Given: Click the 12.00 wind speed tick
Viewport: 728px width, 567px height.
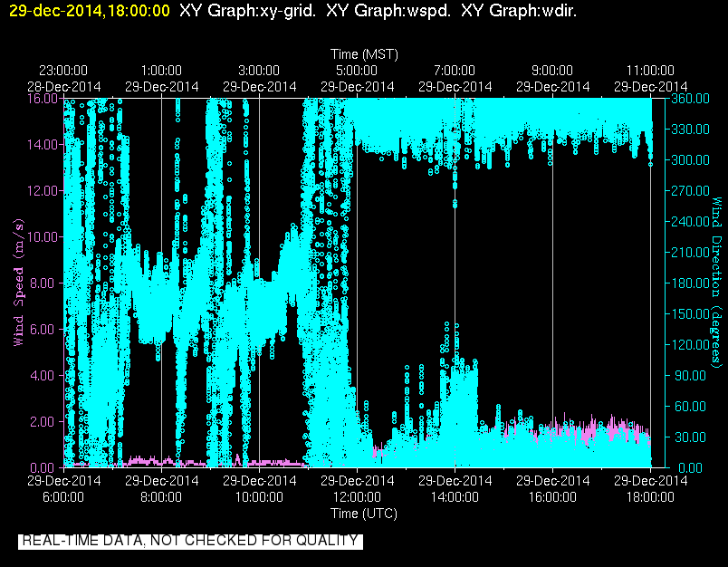Looking at the screenshot, I should point(43,191).
